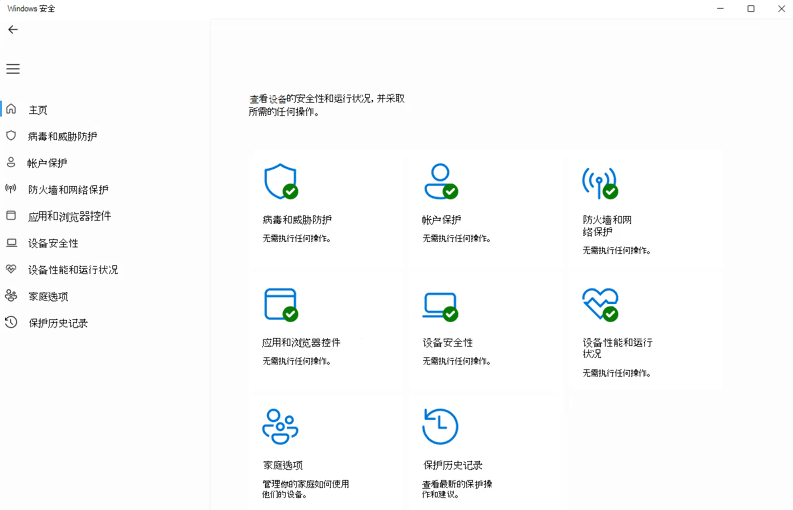Click the 保护历史记录 tile title
The image size is (793, 510).
453,465
